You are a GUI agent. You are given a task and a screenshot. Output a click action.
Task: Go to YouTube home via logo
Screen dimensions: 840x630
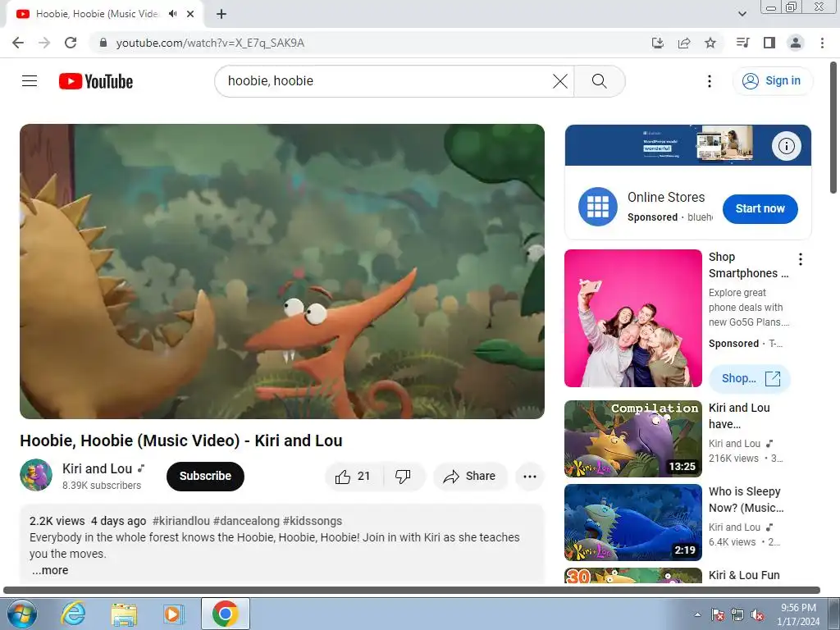pyautogui.click(x=96, y=81)
